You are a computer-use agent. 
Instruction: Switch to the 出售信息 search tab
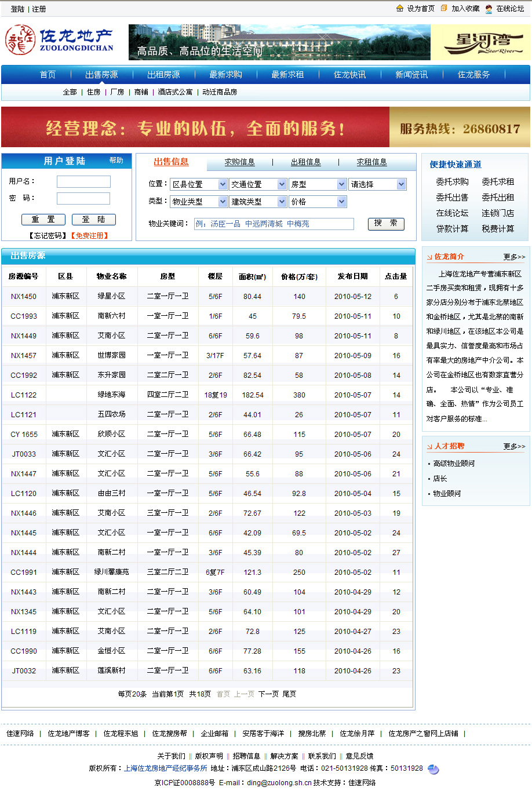point(171,162)
